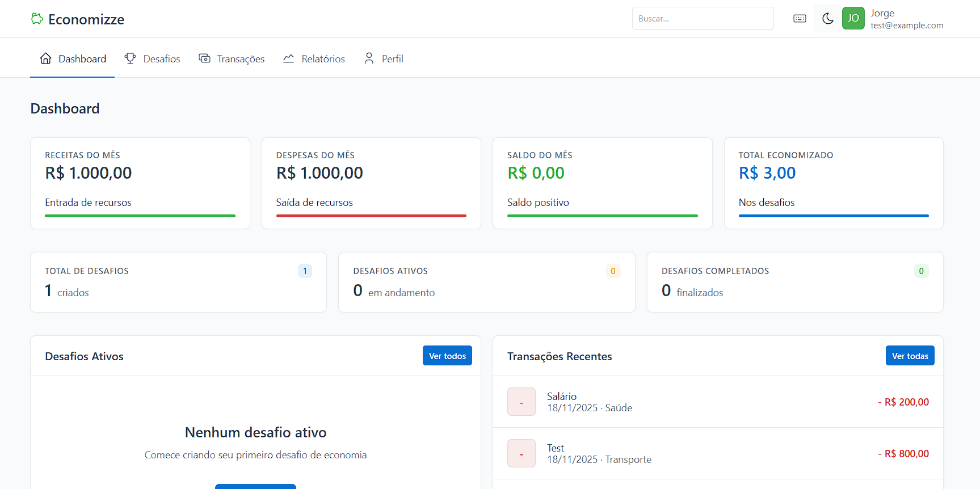Click the Buscar search field
The image size is (980, 489).
703,19
